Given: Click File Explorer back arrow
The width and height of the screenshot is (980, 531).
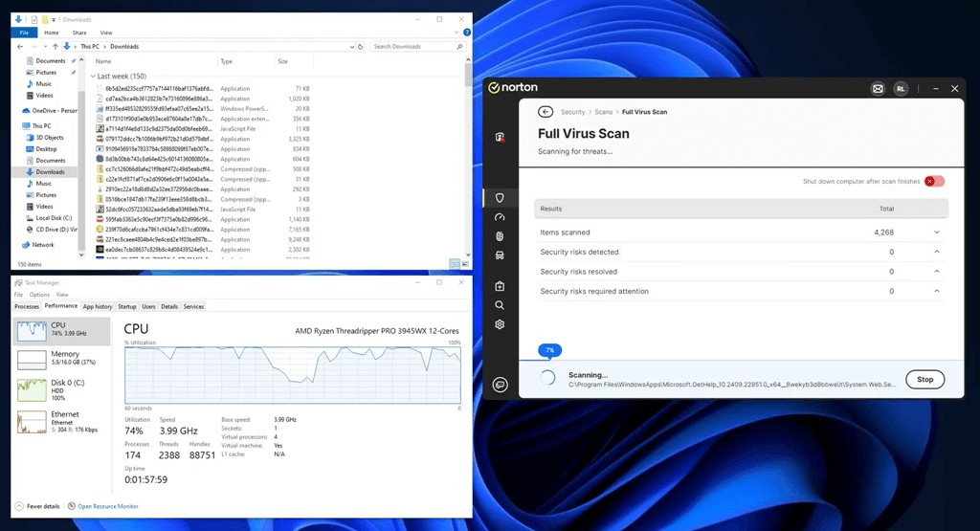Looking at the screenshot, I should point(20,46).
